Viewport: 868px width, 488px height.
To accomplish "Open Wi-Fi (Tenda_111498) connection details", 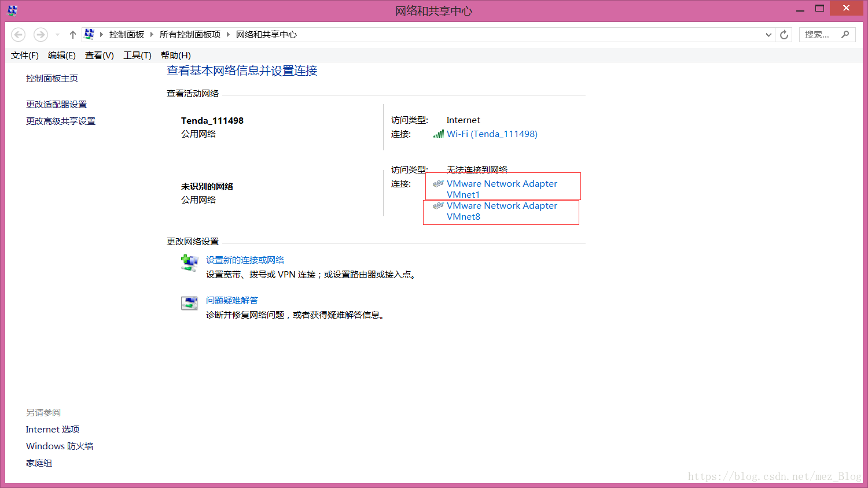I will tap(492, 134).
